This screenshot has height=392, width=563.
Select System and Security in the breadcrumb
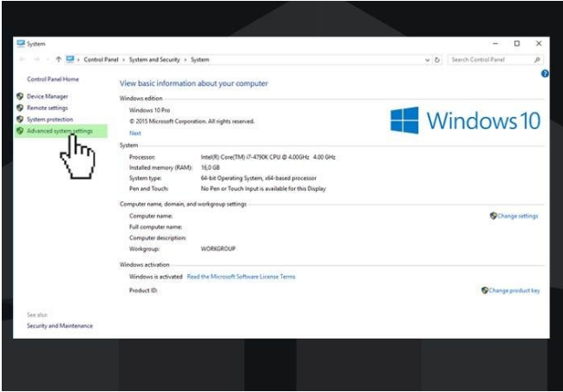pyautogui.click(x=154, y=60)
